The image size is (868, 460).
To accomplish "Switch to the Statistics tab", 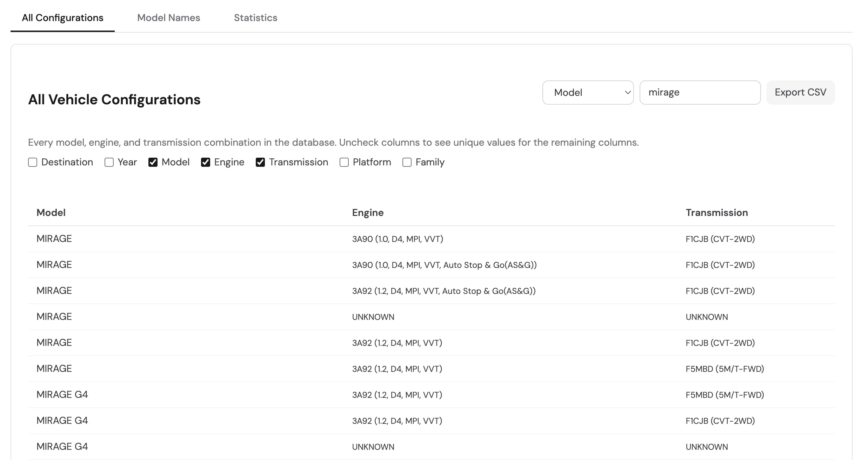I will [255, 18].
